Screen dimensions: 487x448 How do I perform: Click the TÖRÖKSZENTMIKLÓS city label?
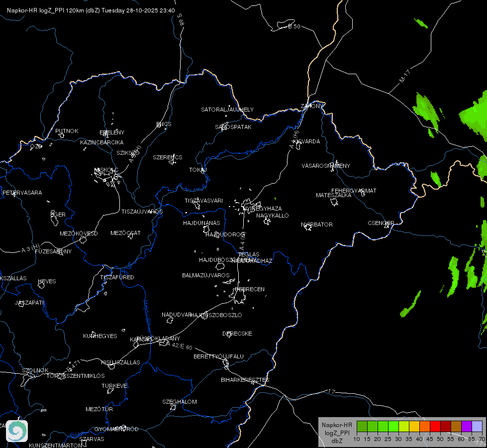coord(76,376)
